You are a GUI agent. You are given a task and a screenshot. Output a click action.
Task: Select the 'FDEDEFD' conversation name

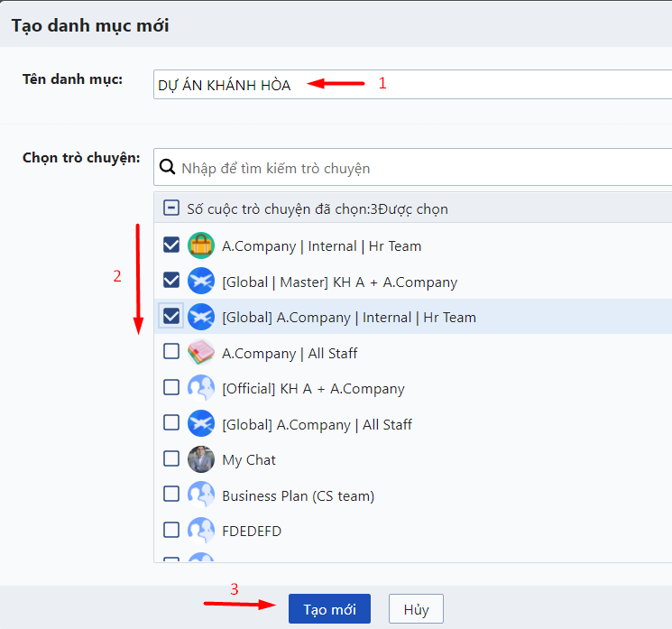tap(252, 532)
